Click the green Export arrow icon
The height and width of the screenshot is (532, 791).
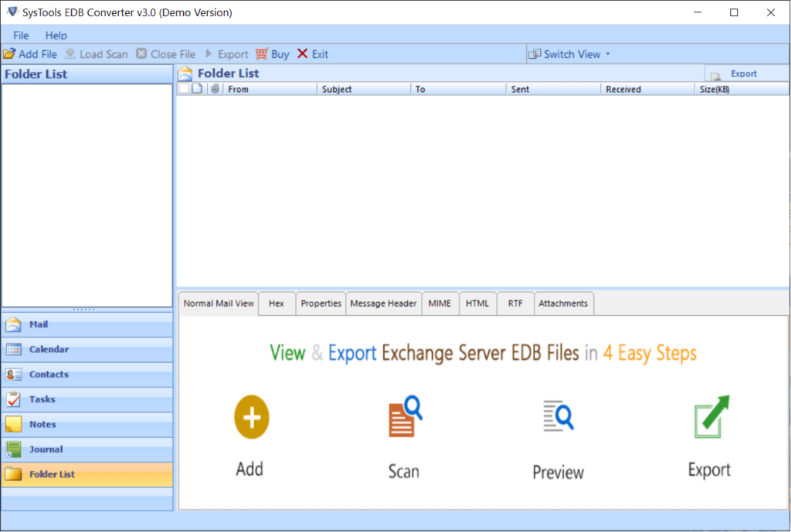pyautogui.click(x=711, y=416)
